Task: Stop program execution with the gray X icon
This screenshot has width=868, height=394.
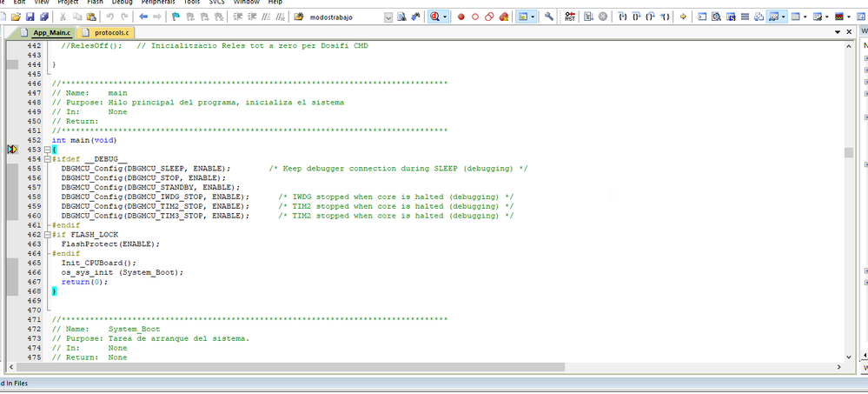Action: click(x=603, y=17)
